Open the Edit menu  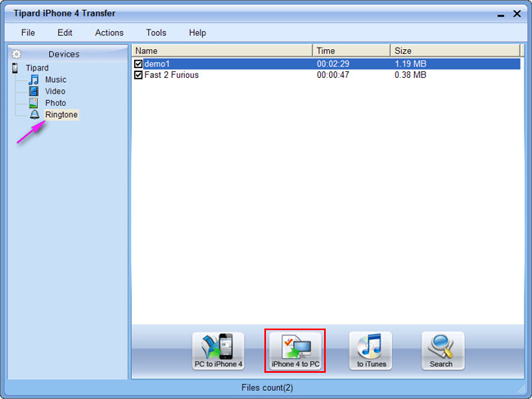pyautogui.click(x=65, y=33)
